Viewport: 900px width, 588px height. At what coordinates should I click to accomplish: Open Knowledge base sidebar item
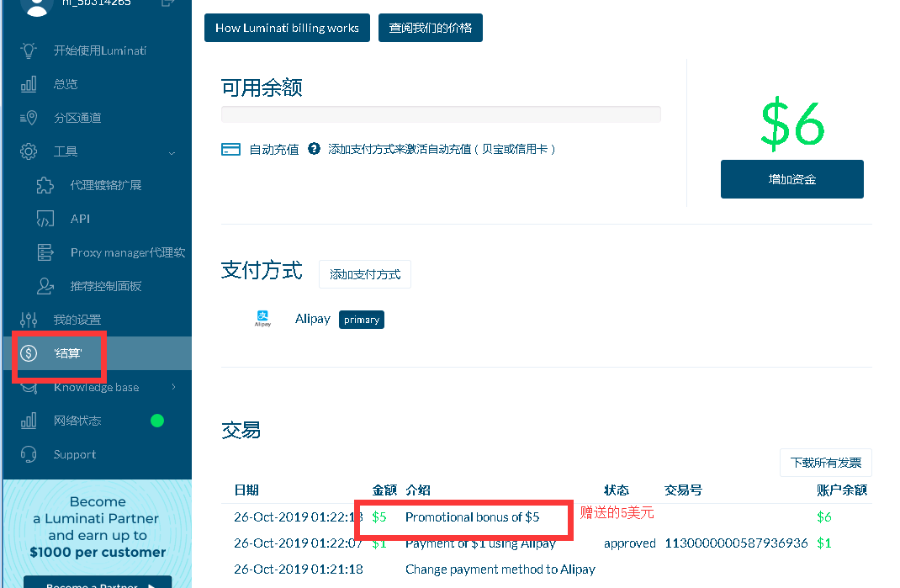click(x=98, y=387)
